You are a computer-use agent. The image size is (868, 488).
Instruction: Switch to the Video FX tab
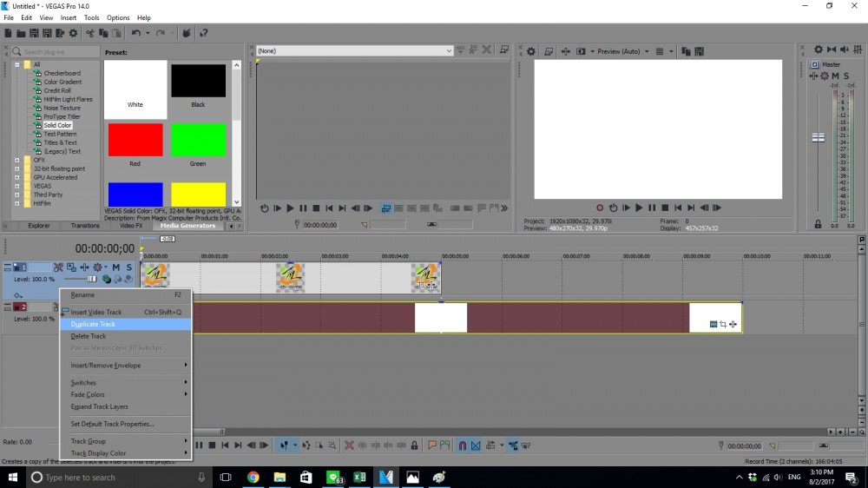131,226
